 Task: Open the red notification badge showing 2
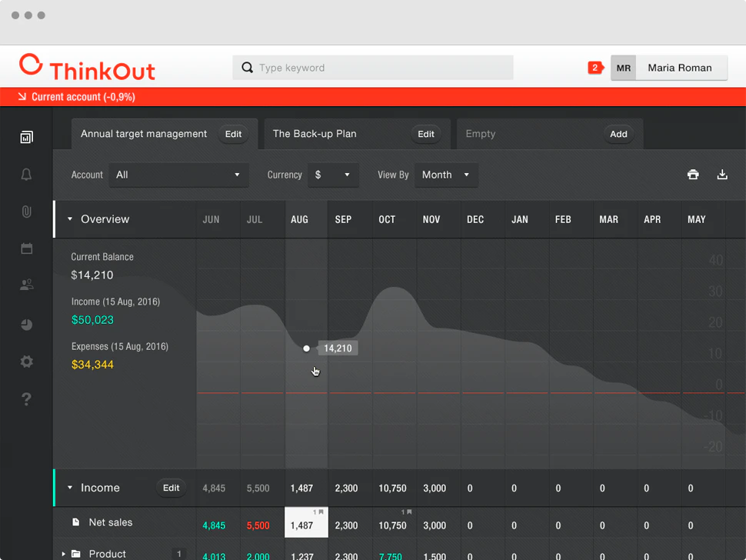595,68
